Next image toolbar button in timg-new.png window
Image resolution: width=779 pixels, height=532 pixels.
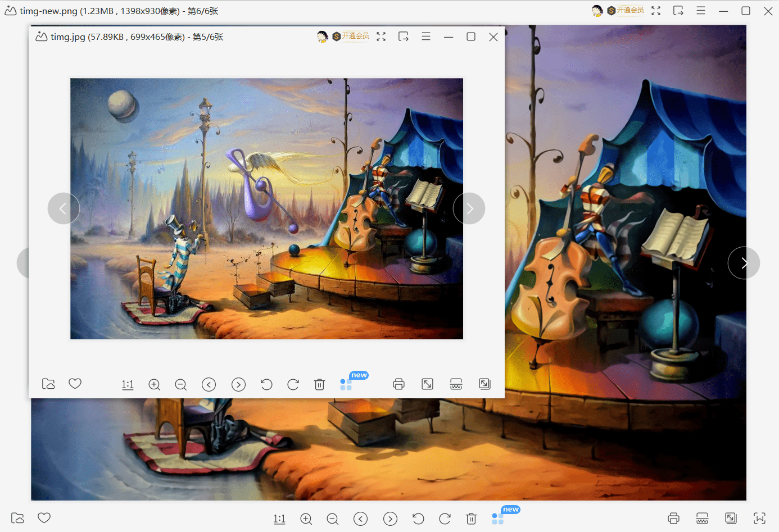pyautogui.click(x=391, y=519)
